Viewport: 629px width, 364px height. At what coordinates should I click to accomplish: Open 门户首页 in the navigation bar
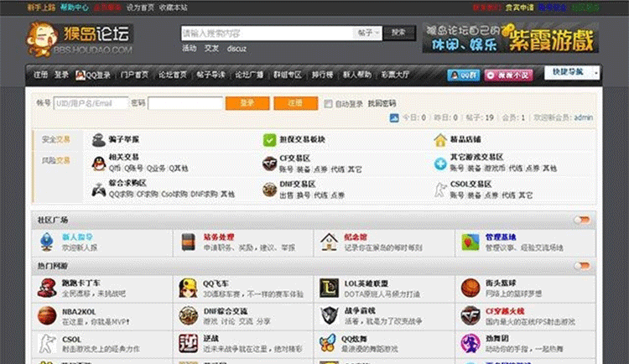click(x=134, y=75)
